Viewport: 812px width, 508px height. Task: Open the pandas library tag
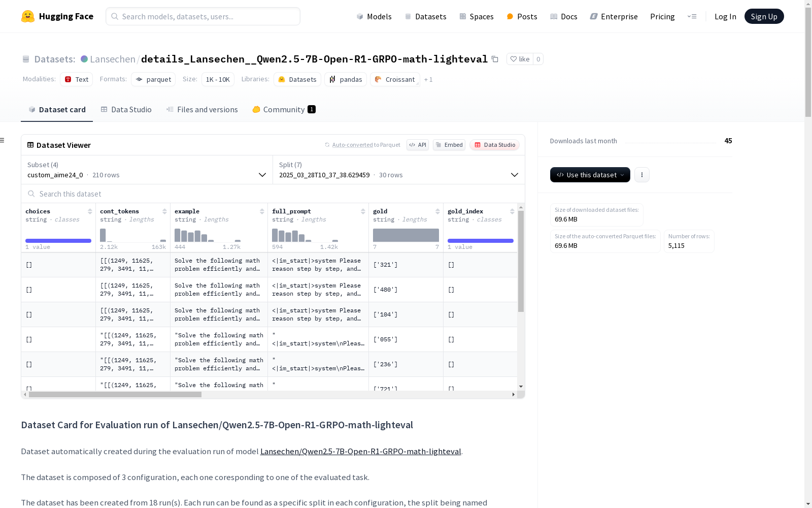346,79
